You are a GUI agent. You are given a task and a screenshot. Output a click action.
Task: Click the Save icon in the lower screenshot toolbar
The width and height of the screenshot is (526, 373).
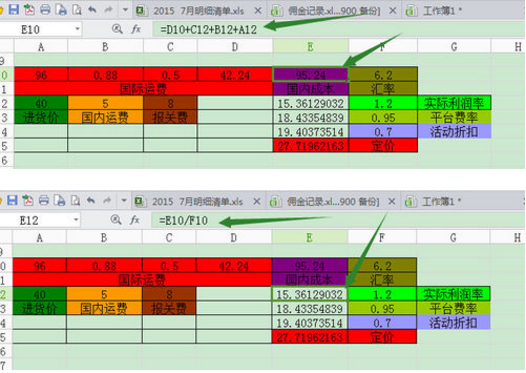(x=12, y=201)
